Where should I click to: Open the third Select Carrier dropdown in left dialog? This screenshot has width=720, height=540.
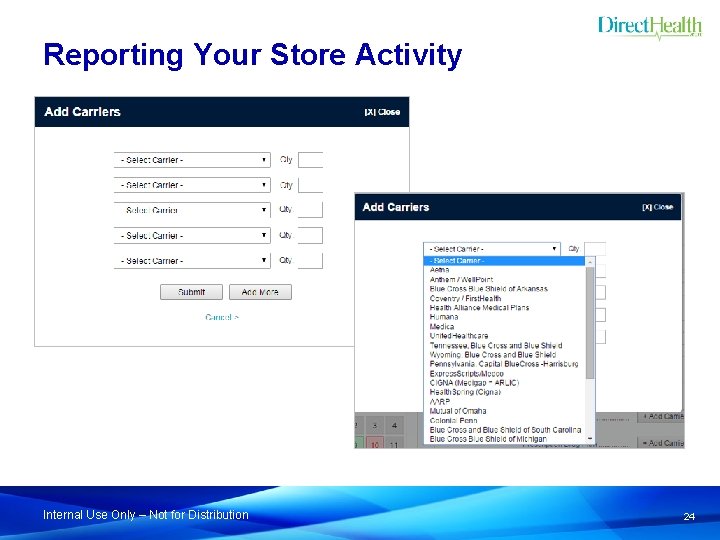(x=192, y=210)
